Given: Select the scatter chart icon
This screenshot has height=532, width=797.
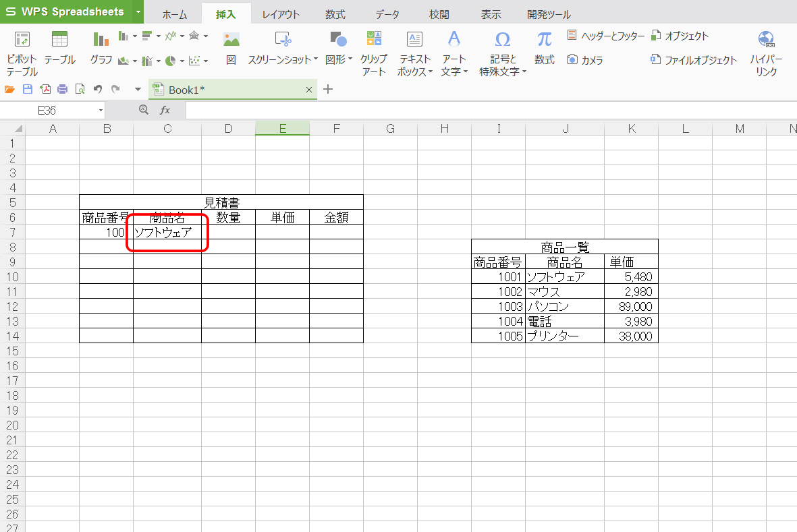Looking at the screenshot, I should click(x=194, y=61).
